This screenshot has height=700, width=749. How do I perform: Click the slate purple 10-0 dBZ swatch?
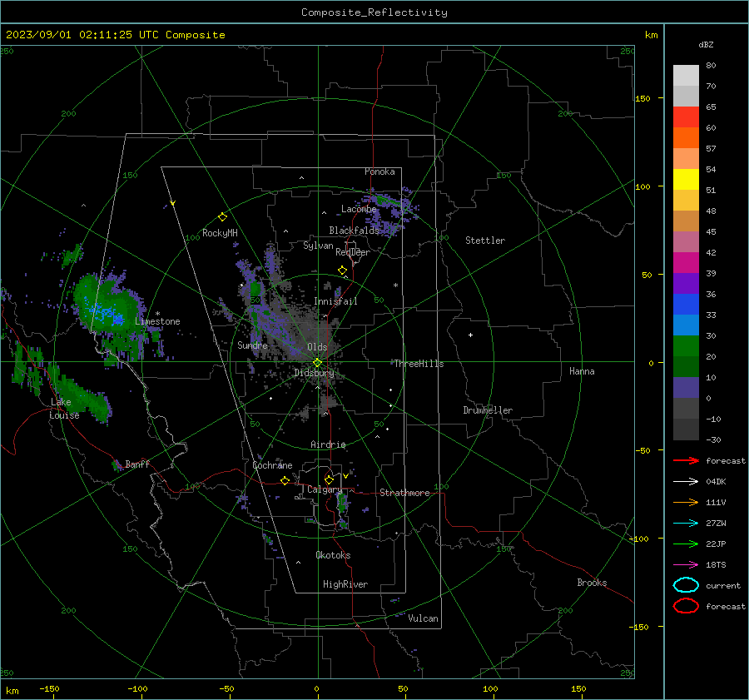pos(686,388)
